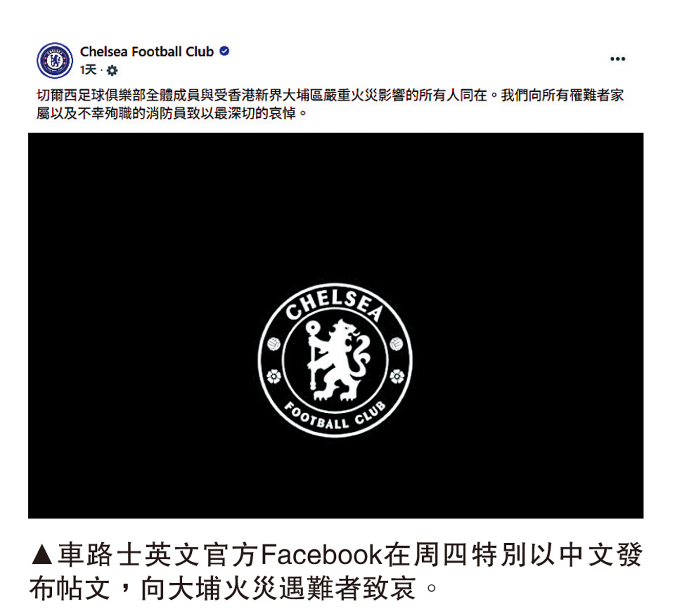Click the post's first line starting 切爾西足球俱樂部
The width and height of the screenshot is (675, 616).
click(x=330, y=95)
